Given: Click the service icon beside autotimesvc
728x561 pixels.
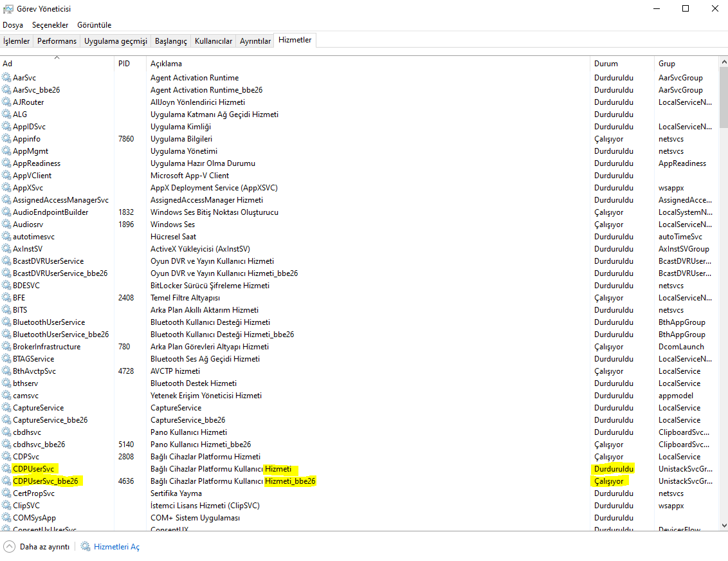Looking at the screenshot, I should point(6,236).
